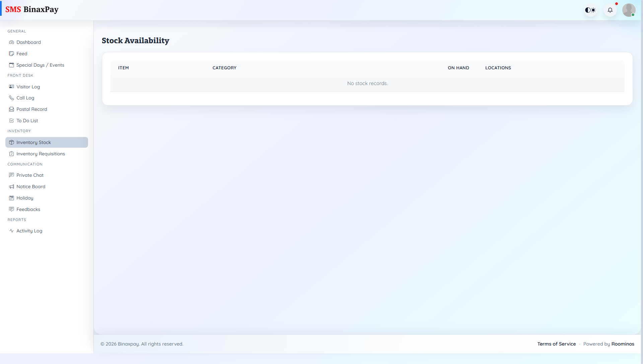This screenshot has width=643, height=364.
Task: Click the Roominos link in the footer
Action: [623, 344]
